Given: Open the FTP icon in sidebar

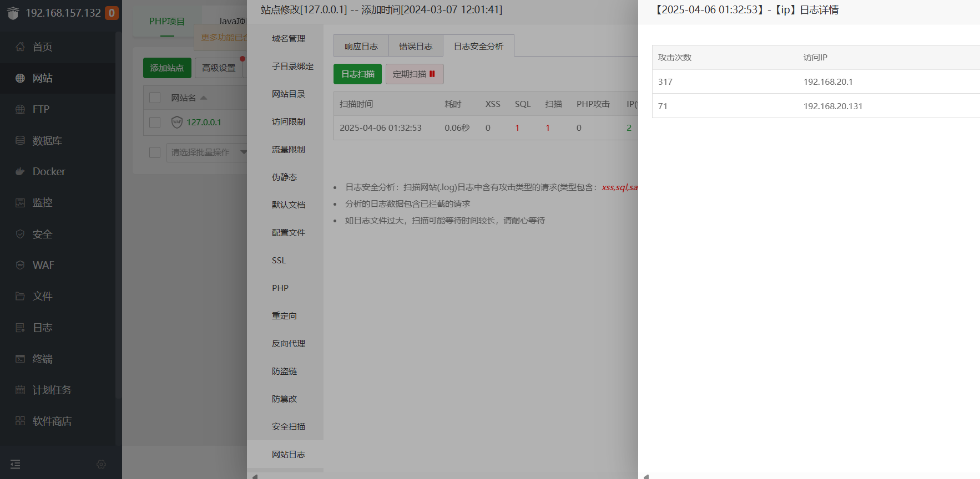Looking at the screenshot, I should coord(20,109).
